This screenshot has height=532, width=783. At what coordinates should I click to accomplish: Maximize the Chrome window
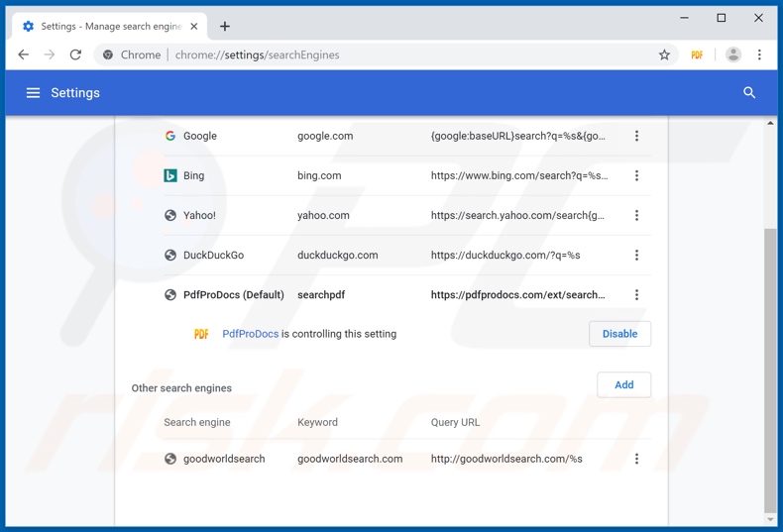(722, 18)
